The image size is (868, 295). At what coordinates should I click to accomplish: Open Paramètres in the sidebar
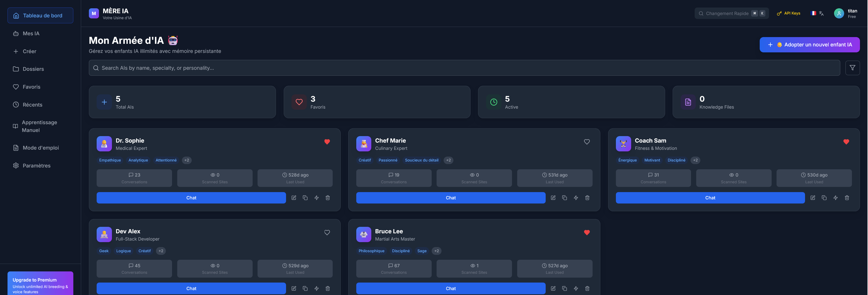pyautogui.click(x=40, y=166)
